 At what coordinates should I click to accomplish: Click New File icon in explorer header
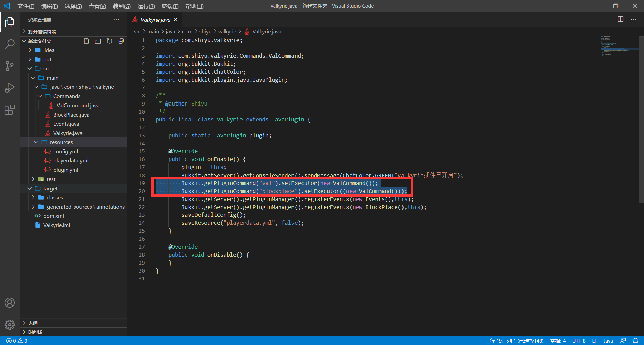tap(86, 41)
